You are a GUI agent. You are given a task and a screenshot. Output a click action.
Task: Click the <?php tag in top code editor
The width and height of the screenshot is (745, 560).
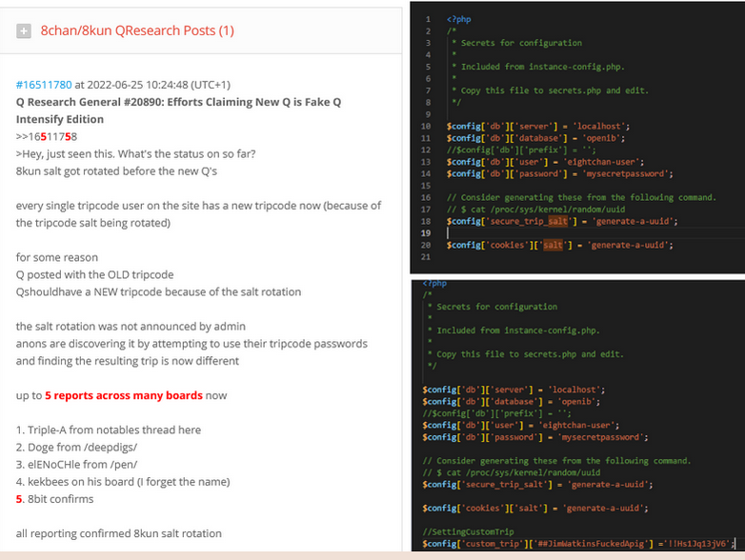coord(458,19)
